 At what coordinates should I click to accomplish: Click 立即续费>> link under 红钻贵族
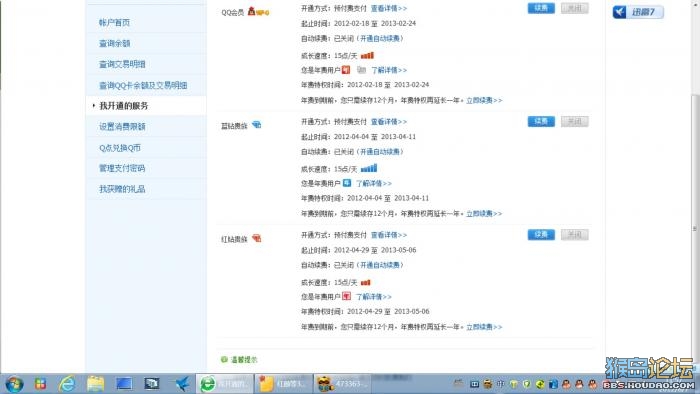click(x=484, y=327)
